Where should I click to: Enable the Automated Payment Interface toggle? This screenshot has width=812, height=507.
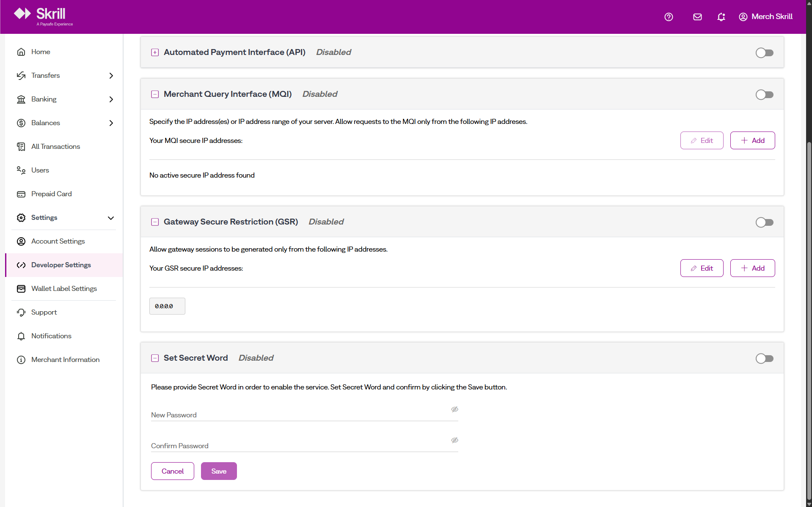tap(764, 53)
